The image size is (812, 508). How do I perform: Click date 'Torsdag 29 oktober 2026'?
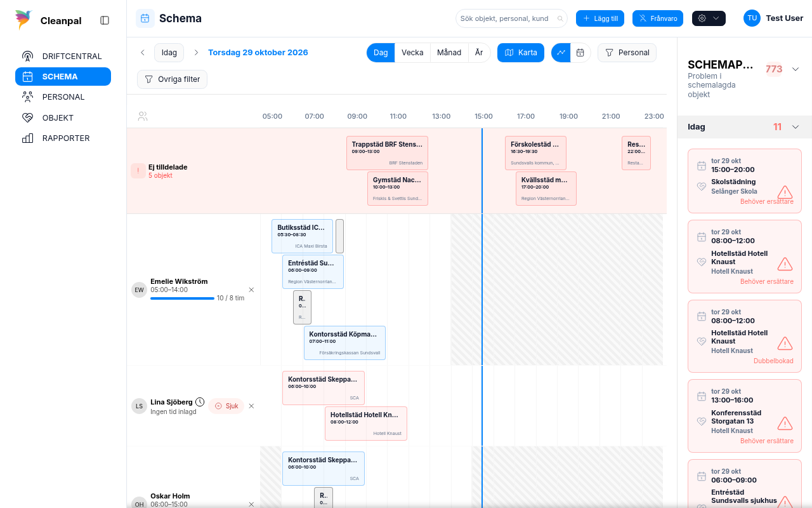pos(258,53)
